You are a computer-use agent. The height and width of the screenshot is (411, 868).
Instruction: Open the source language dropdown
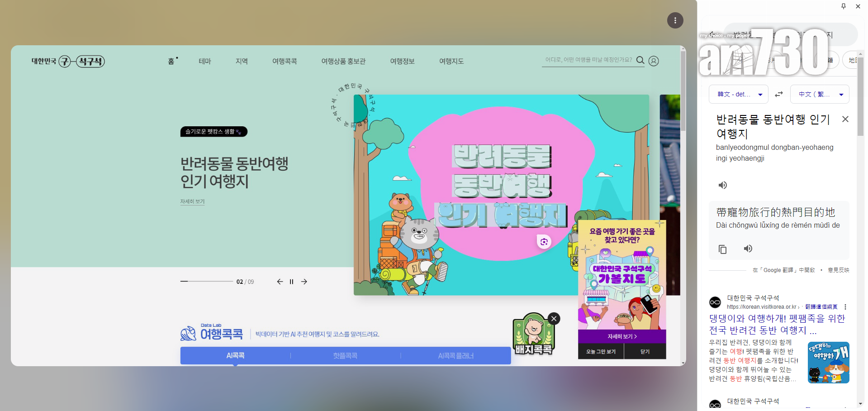[x=738, y=94]
